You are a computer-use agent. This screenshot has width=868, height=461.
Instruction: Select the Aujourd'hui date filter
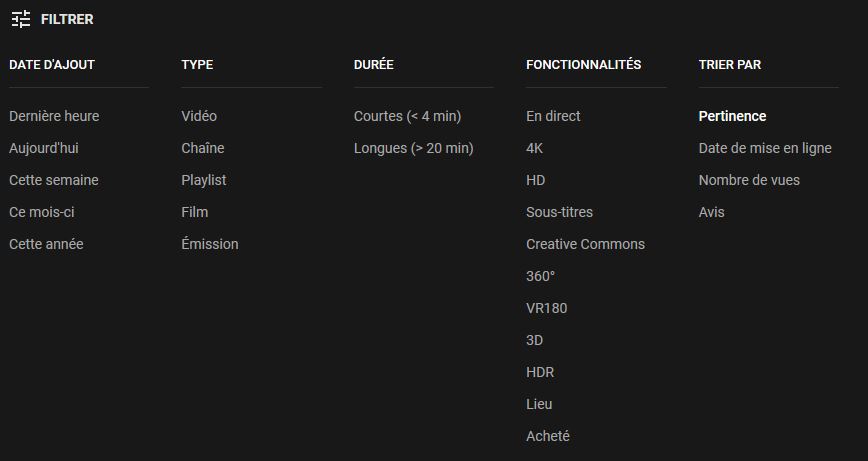(x=44, y=148)
